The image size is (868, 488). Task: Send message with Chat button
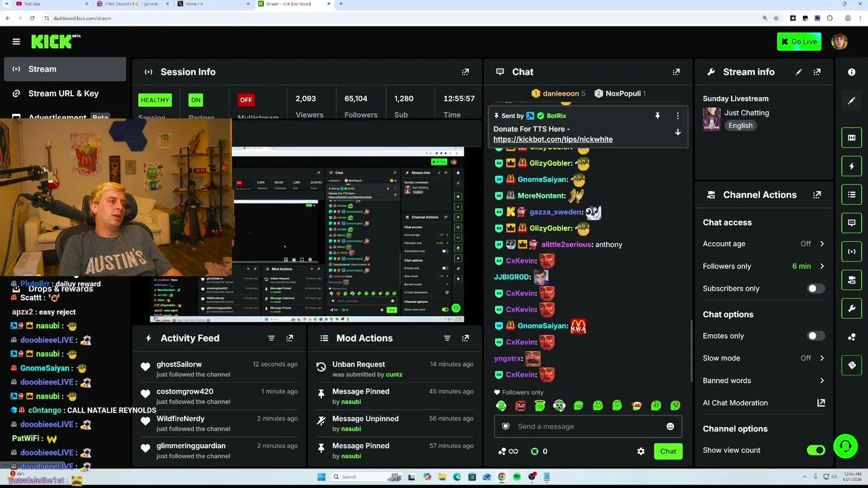(668, 451)
